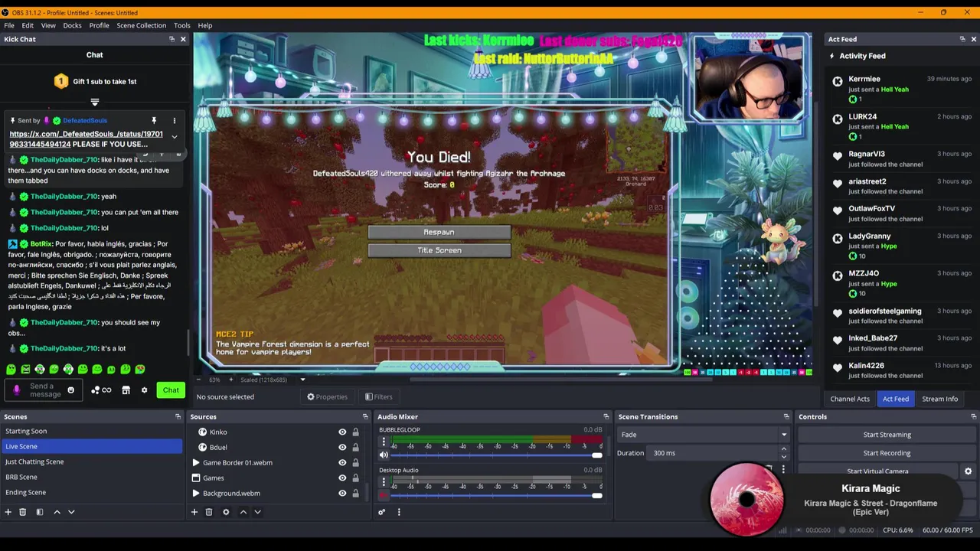Open Audio Mixer bottom menu dots
980x551 pixels.
(x=399, y=512)
